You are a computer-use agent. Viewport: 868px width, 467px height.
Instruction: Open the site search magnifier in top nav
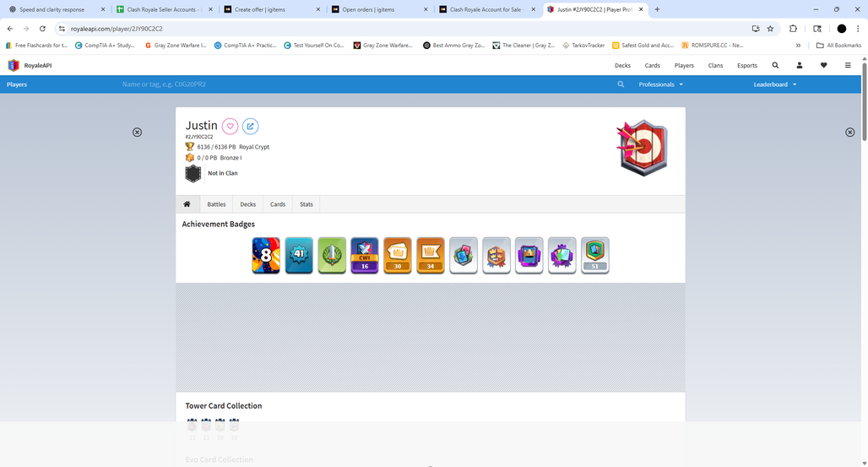click(x=775, y=65)
